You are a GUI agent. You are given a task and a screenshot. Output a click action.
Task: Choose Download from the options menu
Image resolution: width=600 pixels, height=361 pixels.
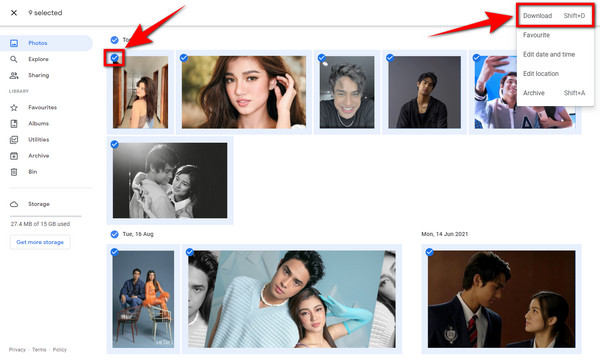click(x=555, y=16)
